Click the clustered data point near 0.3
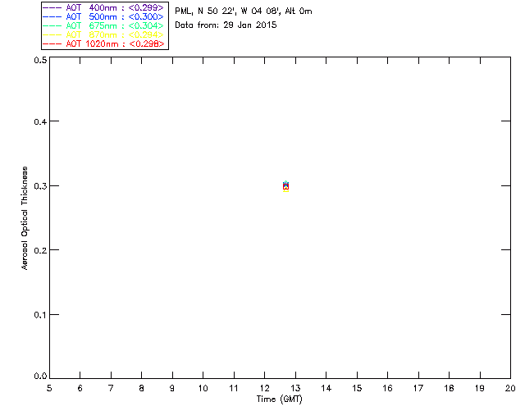The image size is (525, 420). pos(285,186)
